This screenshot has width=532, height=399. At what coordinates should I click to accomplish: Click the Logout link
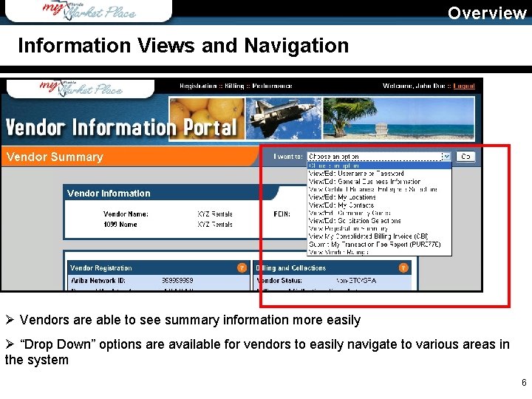[464, 86]
